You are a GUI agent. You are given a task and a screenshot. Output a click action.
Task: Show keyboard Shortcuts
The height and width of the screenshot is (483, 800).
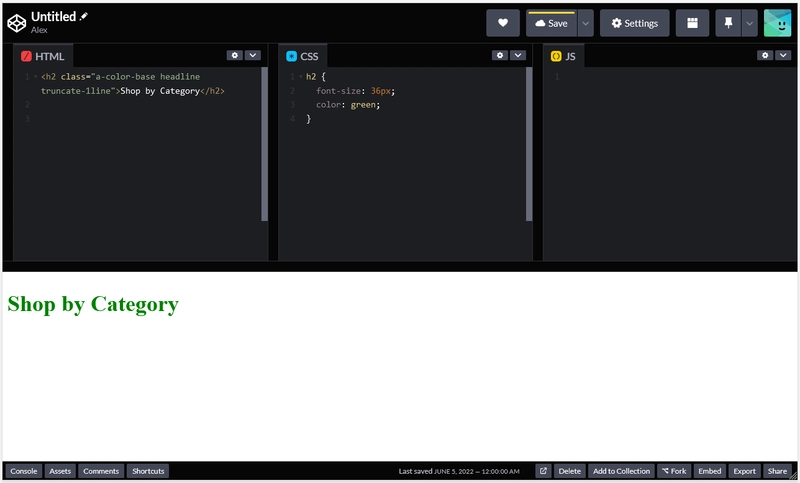(x=148, y=471)
